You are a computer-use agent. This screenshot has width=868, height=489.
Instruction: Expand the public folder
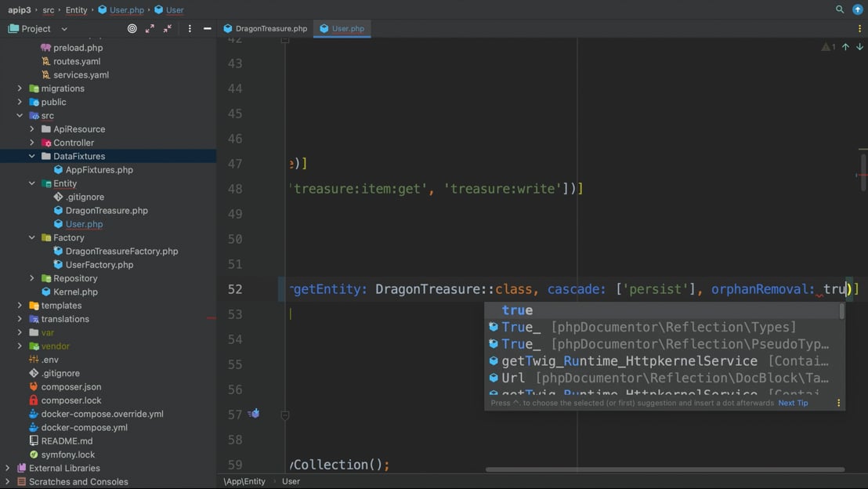coord(20,102)
